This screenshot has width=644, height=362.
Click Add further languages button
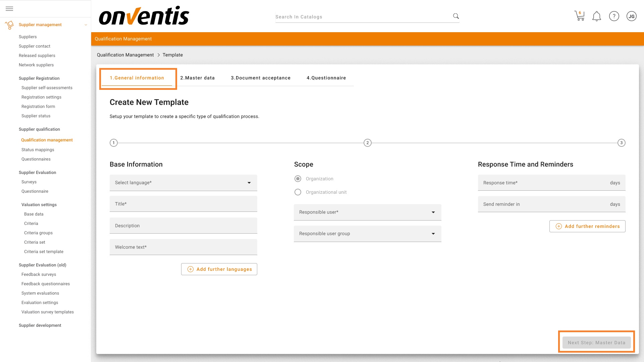(x=219, y=269)
